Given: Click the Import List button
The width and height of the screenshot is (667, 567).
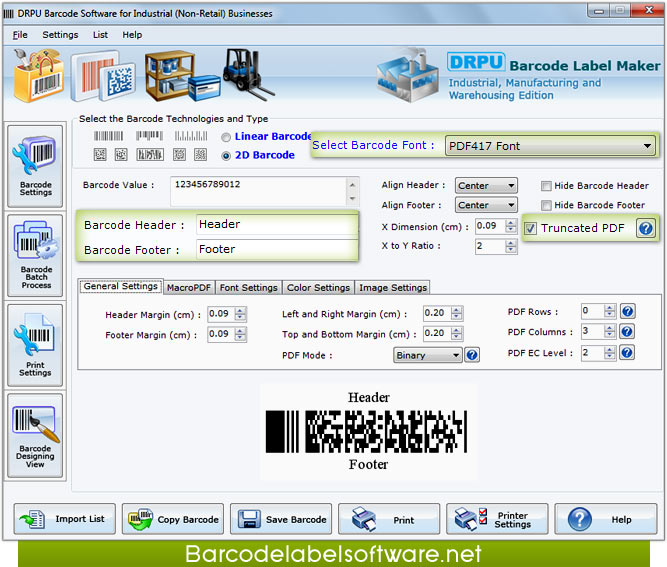Looking at the screenshot, I should pyautogui.click(x=65, y=519).
